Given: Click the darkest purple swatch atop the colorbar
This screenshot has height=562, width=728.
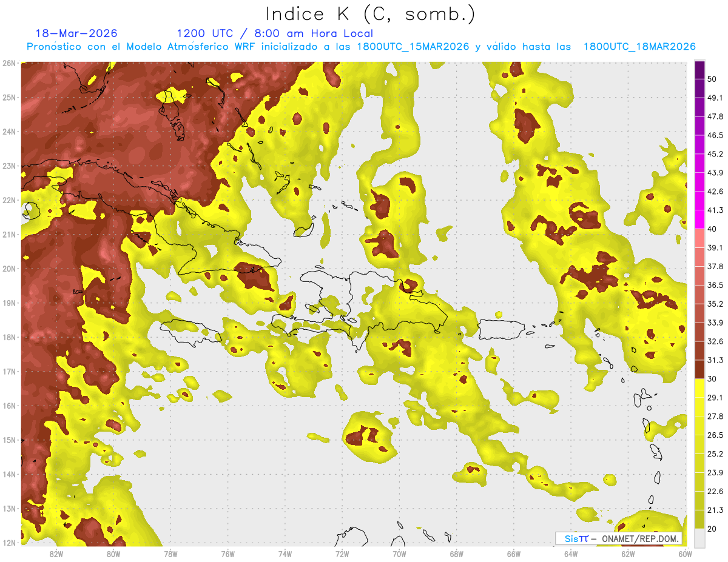Looking at the screenshot, I should (x=699, y=70).
